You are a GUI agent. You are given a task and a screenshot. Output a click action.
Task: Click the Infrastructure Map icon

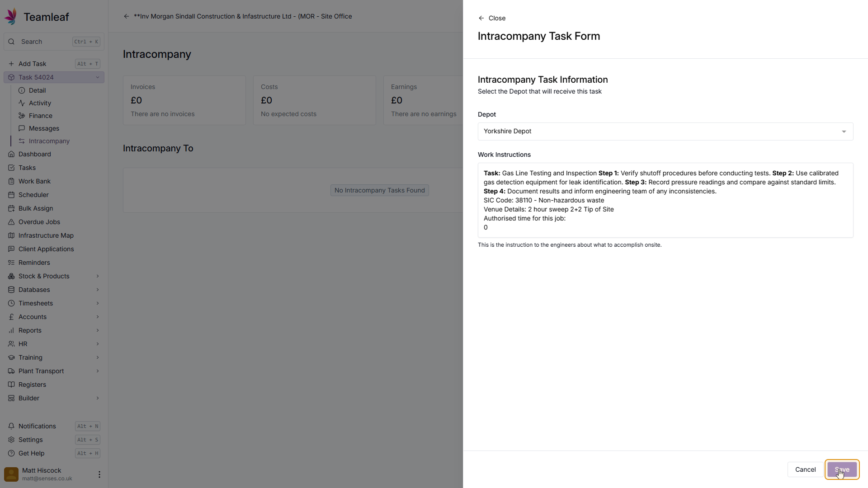click(11, 235)
